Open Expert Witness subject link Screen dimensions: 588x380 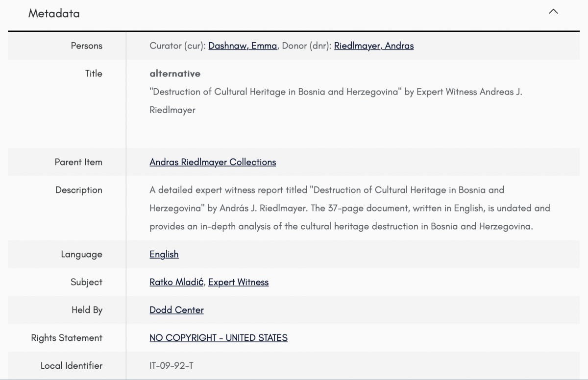[239, 282]
